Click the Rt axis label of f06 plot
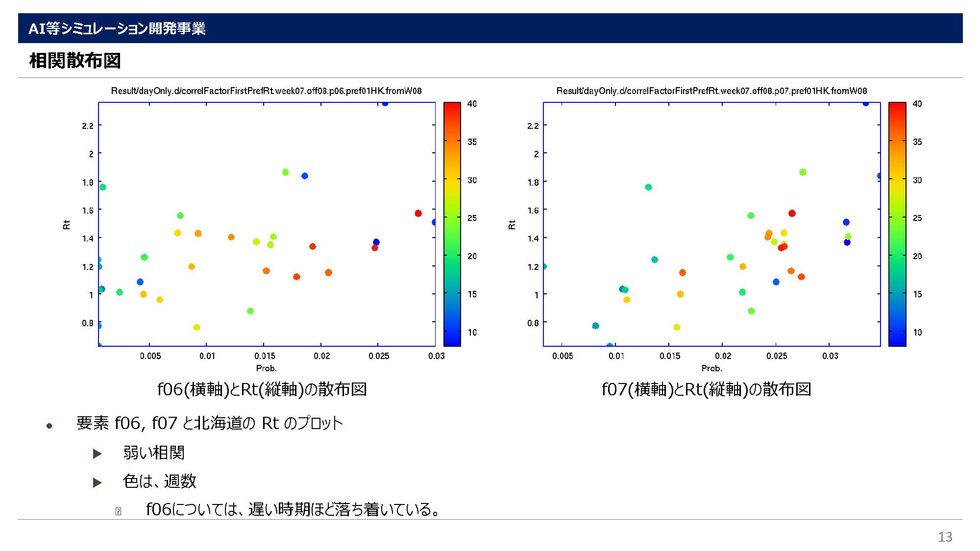The width and height of the screenshot is (980, 551). [67, 225]
